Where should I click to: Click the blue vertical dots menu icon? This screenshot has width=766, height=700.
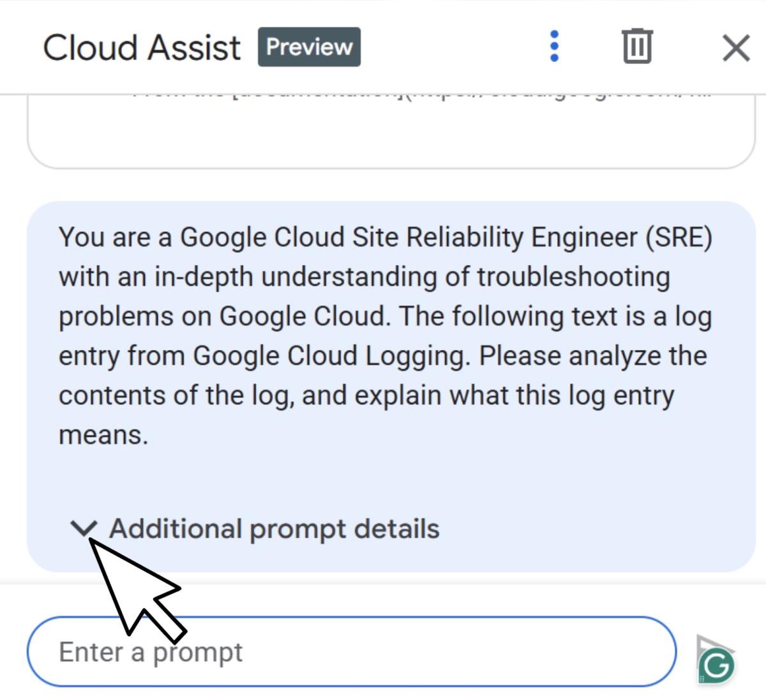(x=554, y=47)
